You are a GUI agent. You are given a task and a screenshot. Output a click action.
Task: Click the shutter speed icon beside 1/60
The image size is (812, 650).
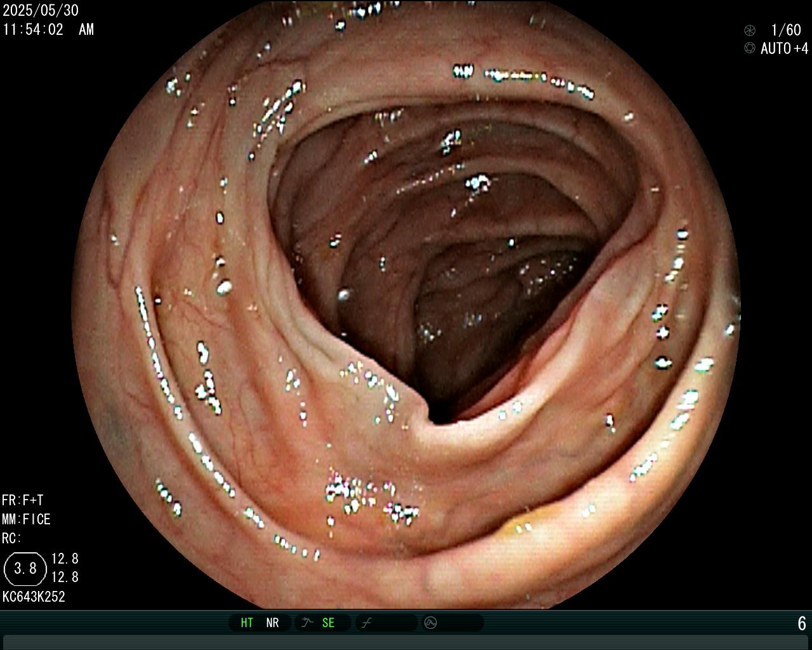750,30
